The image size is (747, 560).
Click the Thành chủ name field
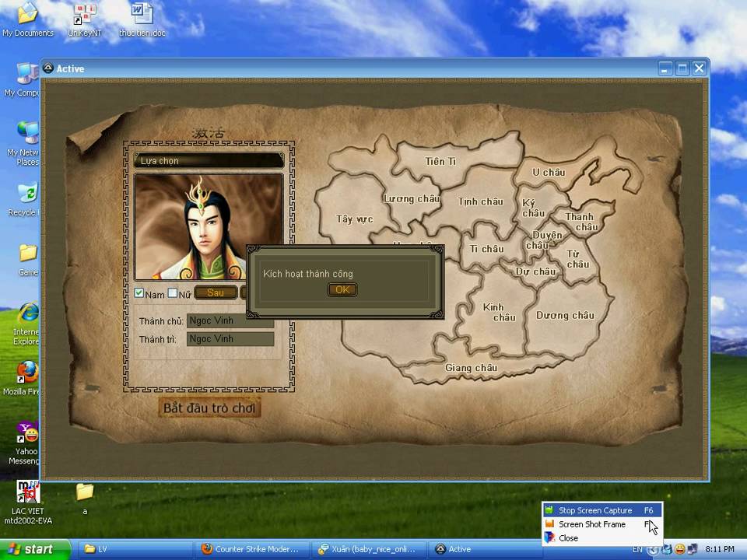[x=230, y=321]
